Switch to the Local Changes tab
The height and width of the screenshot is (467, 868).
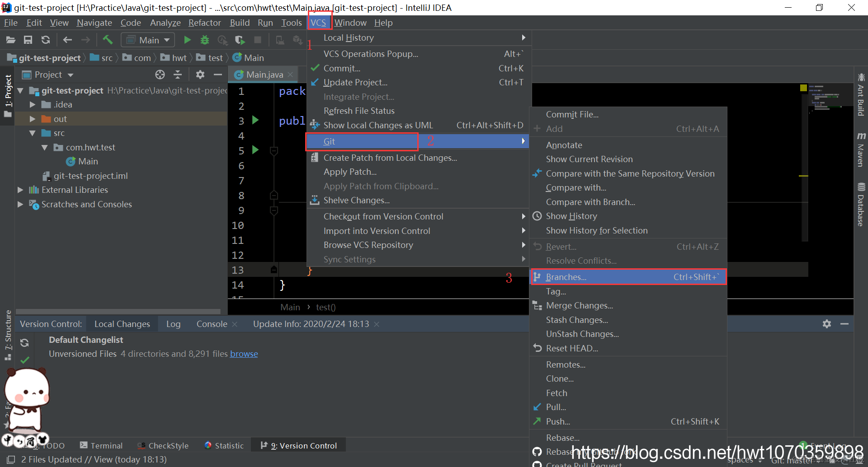coord(122,324)
